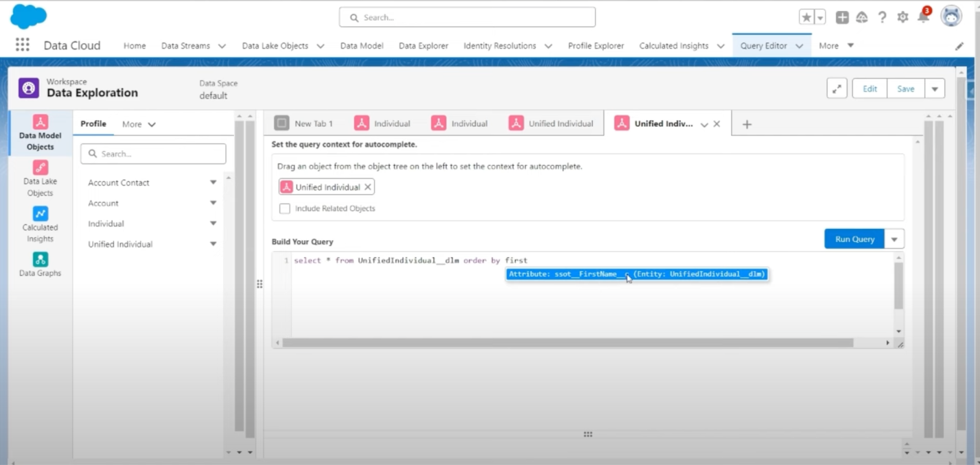Click the query editor vertical scrollbar
This screenshot has width=980, height=465.
899,285
